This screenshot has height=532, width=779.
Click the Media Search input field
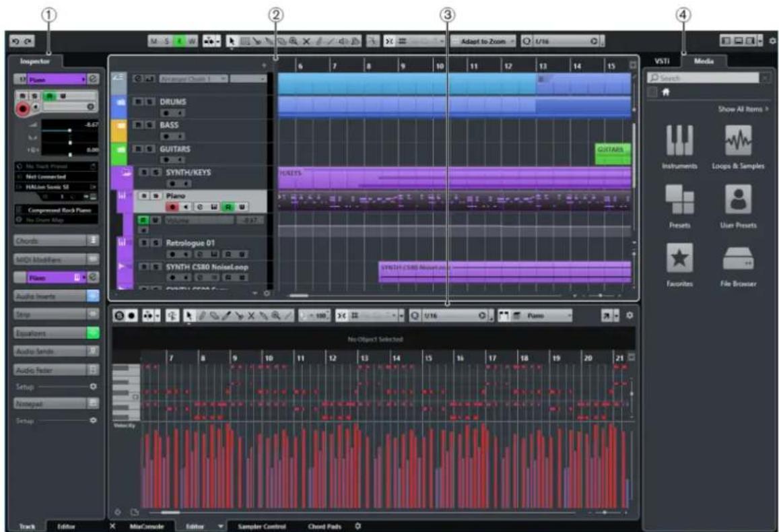point(704,78)
